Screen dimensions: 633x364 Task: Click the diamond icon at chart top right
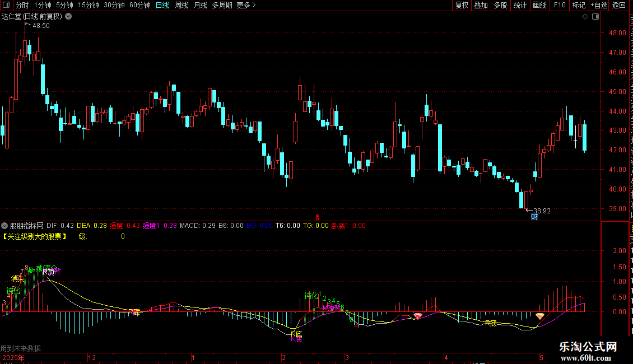click(x=585, y=17)
